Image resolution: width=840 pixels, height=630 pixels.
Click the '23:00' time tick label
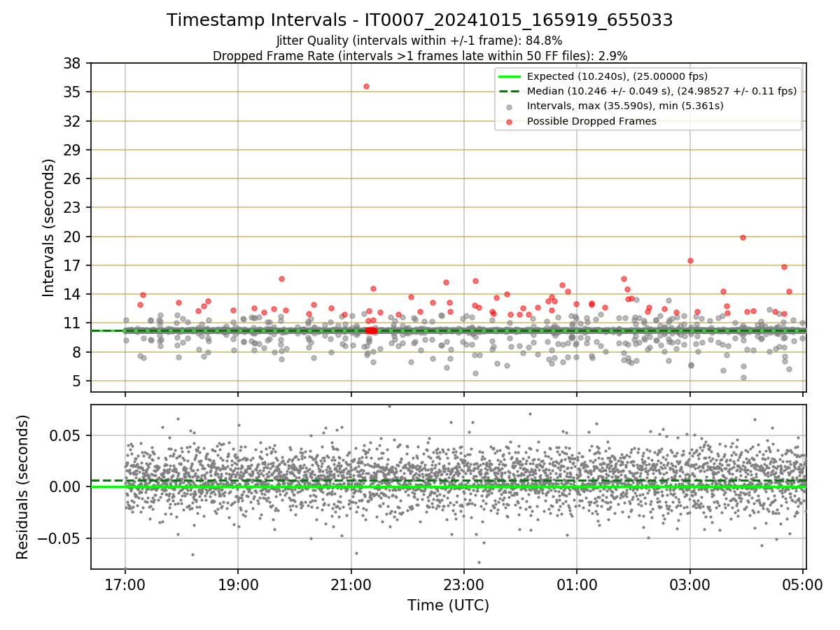pos(464,584)
